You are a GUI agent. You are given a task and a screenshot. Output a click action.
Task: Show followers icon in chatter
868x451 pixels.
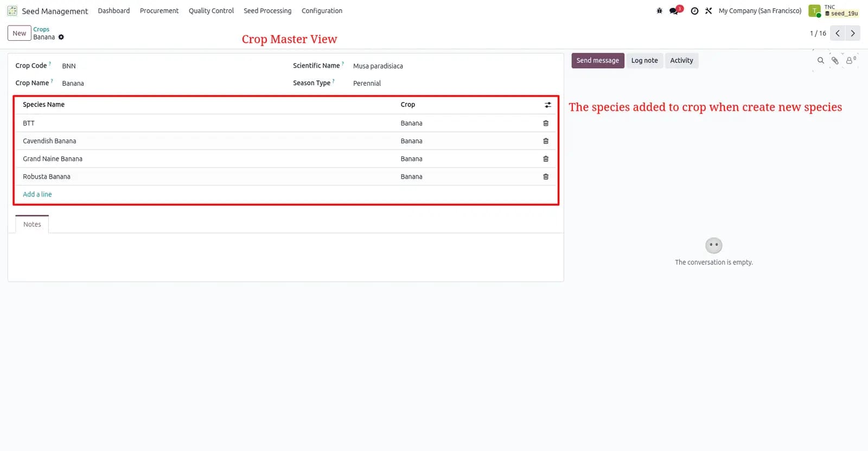[x=850, y=60]
